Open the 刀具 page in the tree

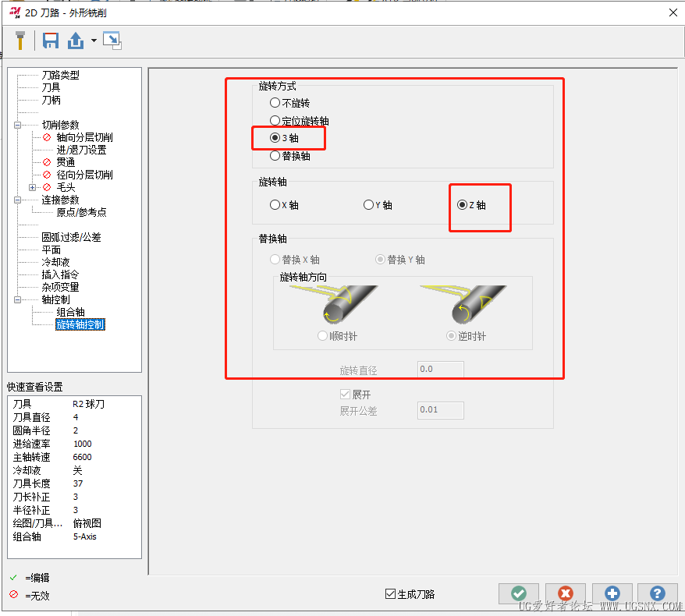pyautogui.click(x=51, y=87)
